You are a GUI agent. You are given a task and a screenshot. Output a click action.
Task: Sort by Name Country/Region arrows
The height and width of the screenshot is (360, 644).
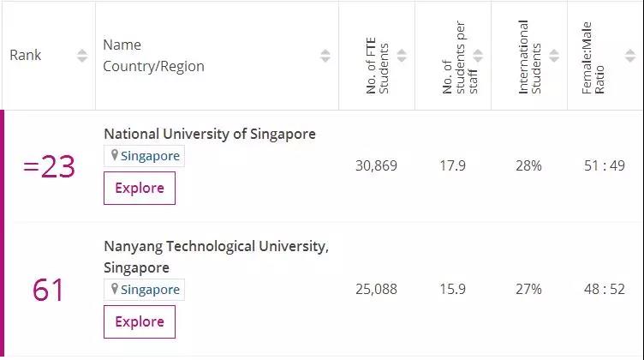pos(325,56)
